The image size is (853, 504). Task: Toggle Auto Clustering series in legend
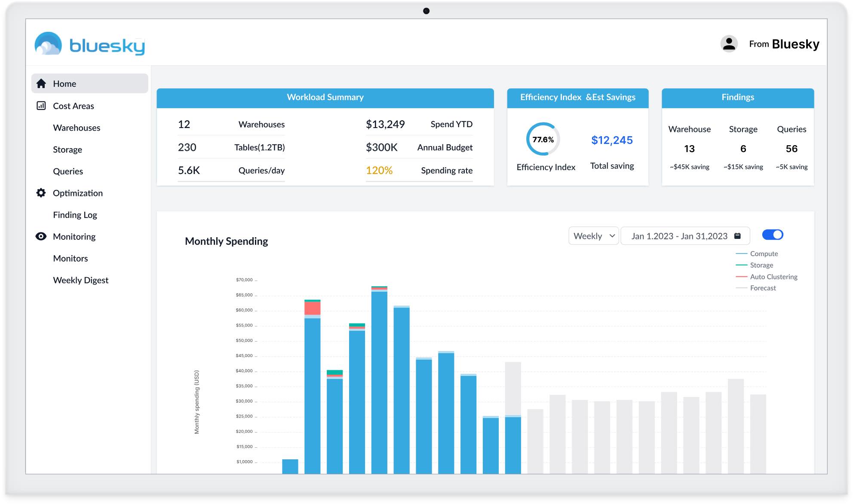tap(773, 277)
